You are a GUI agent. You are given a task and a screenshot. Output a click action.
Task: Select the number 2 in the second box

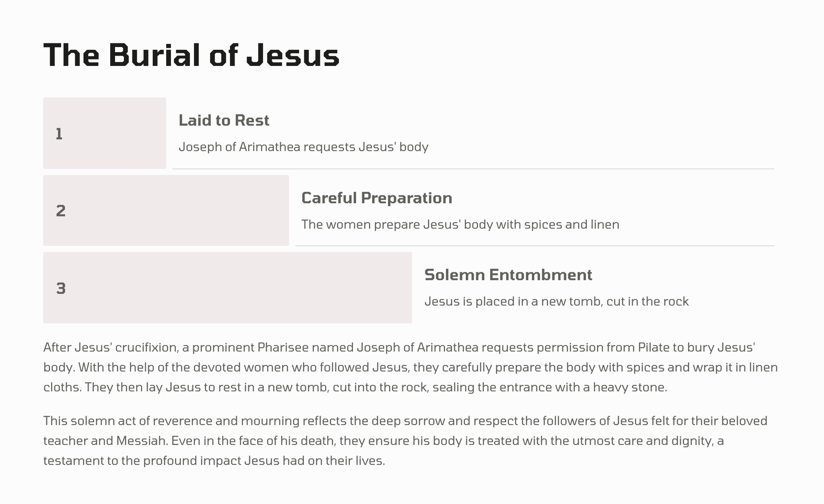pos(61,211)
